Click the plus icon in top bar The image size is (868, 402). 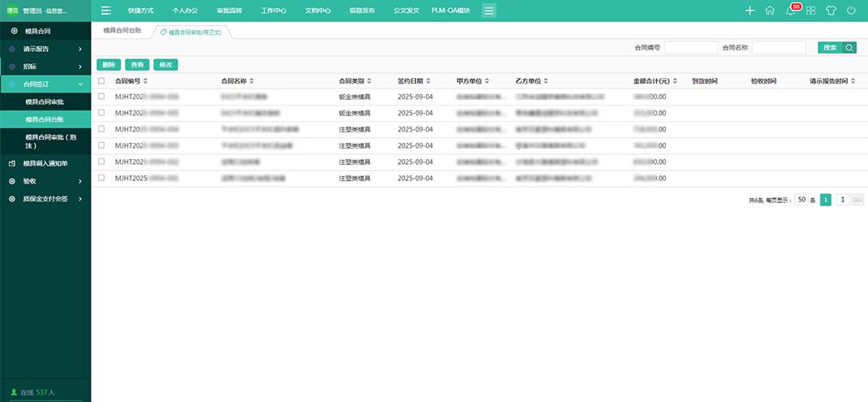[750, 11]
